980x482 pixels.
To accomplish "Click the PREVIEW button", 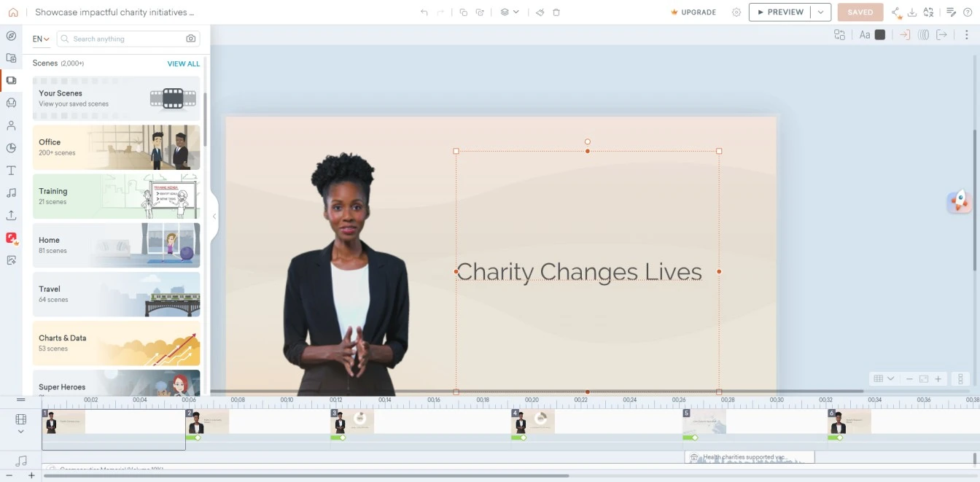I will pyautogui.click(x=779, y=12).
